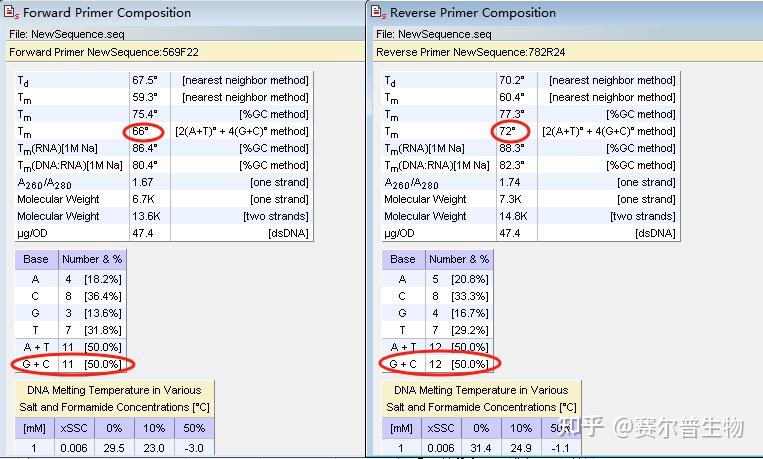Click File: NewSequence.seq in Forward window
The image size is (763, 459).
tap(67, 34)
